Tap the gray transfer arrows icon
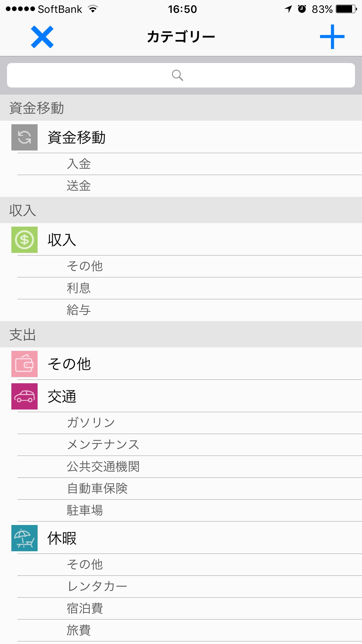362x644 pixels. pyautogui.click(x=24, y=137)
